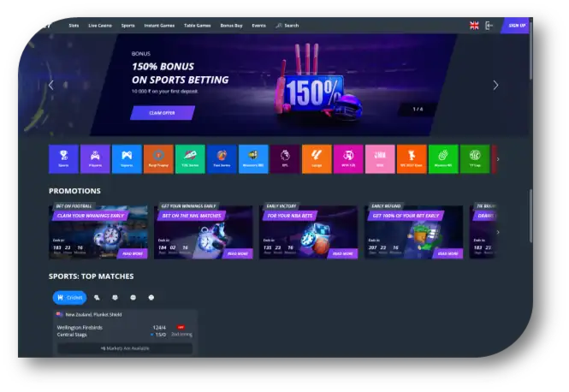Show next banner with right arrow

pos(495,85)
